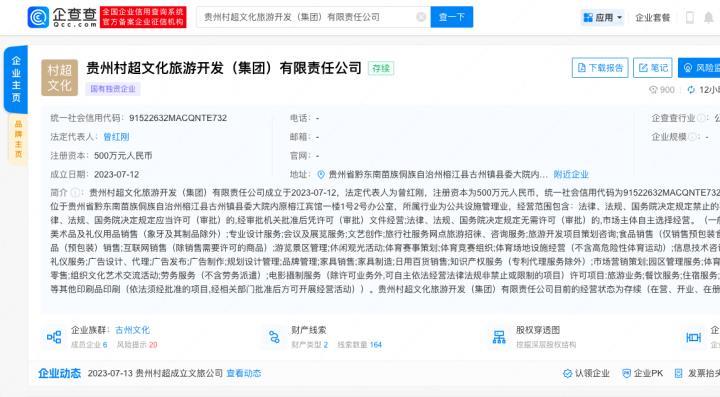The image size is (720, 397).
Task: Click the 村超文化 company logo thumbnail
Action: [x=60, y=78]
